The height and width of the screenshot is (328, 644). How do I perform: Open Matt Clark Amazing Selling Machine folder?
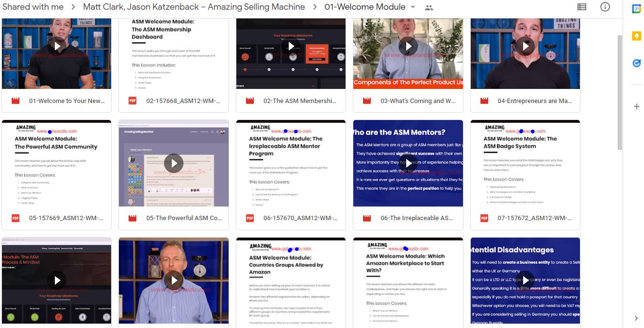194,7
